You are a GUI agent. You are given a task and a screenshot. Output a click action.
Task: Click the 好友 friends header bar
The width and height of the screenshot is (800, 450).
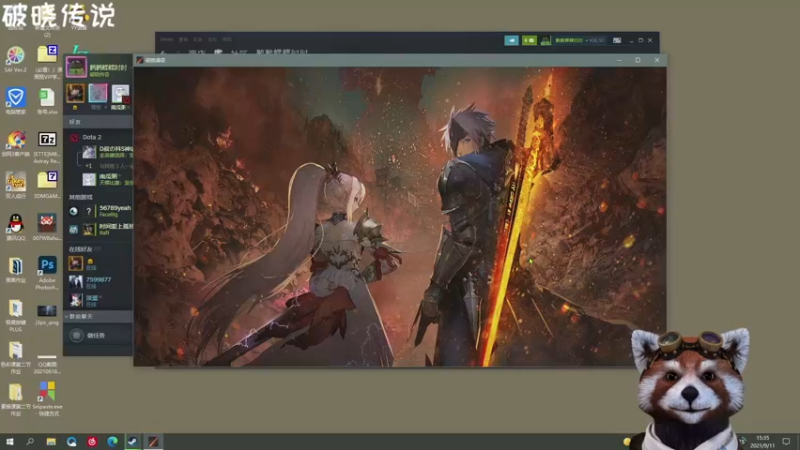pyautogui.click(x=98, y=122)
